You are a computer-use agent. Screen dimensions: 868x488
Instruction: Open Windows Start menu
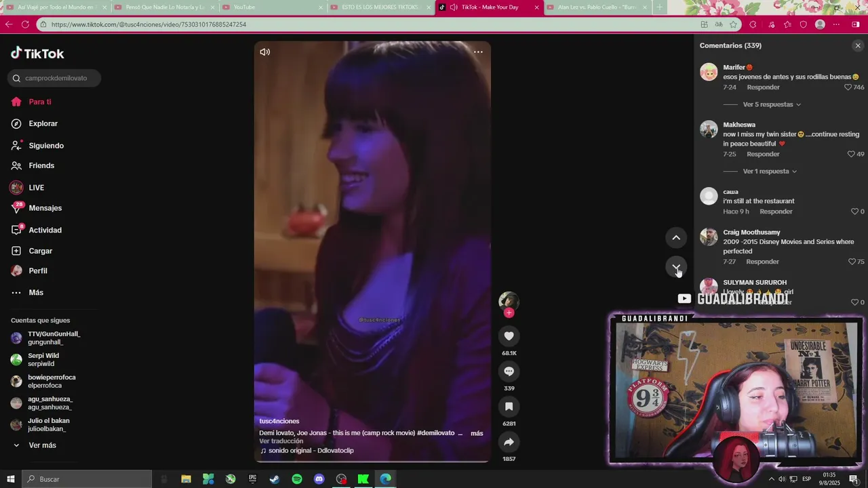[11, 479]
